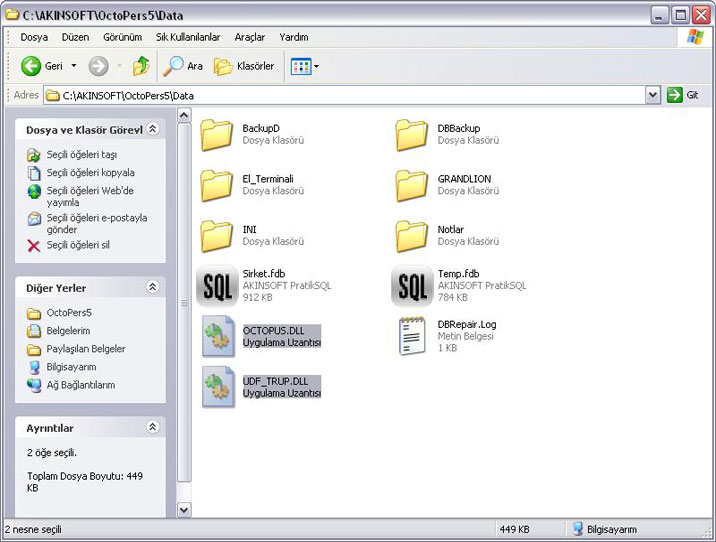This screenshot has height=542, width=716.
Task: Click Seçili öğeleri e-postayla gönder link
Action: pos(97,224)
